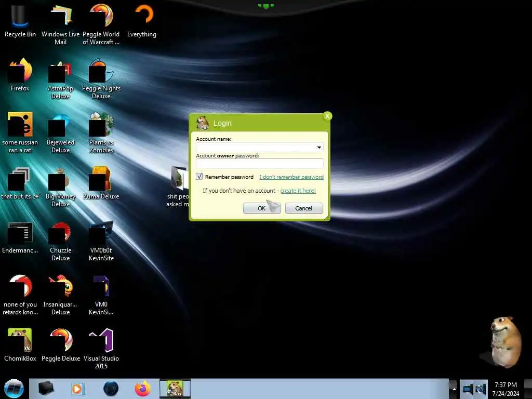Select Zuma Deluxe desktop icon
Image resolution: width=532 pixels, height=399 pixels.
[101, 183]
